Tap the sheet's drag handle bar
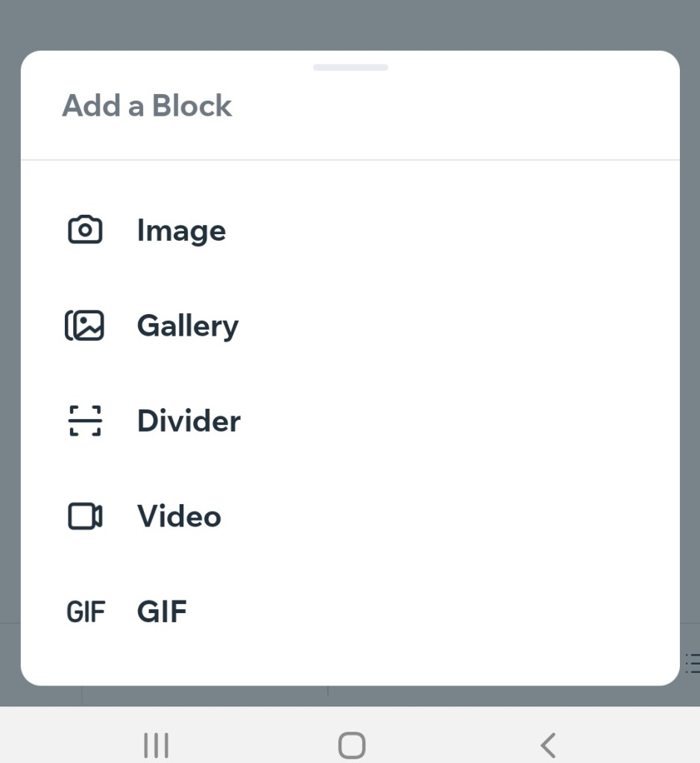700x763 pixels. pyautogui.click(x=350, y=67)
